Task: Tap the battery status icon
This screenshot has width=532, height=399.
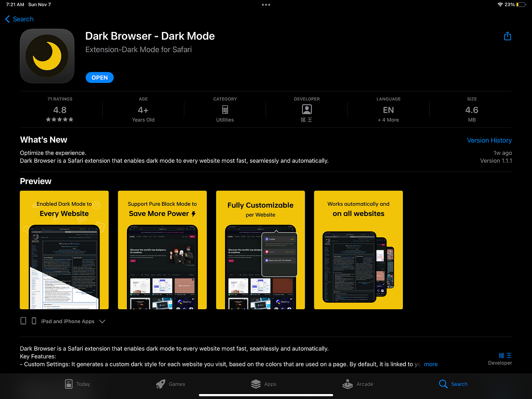Action: (521, 5)
